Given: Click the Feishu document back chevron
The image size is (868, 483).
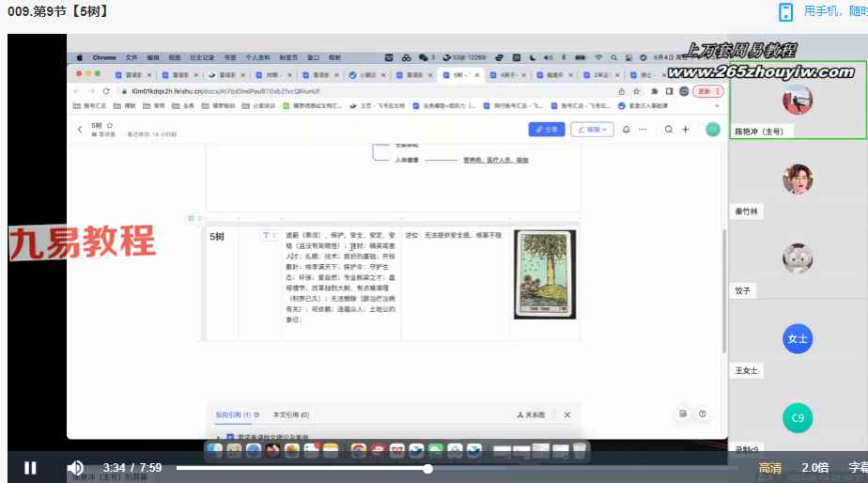Looking at the screenshot, I should coord(80,130).
